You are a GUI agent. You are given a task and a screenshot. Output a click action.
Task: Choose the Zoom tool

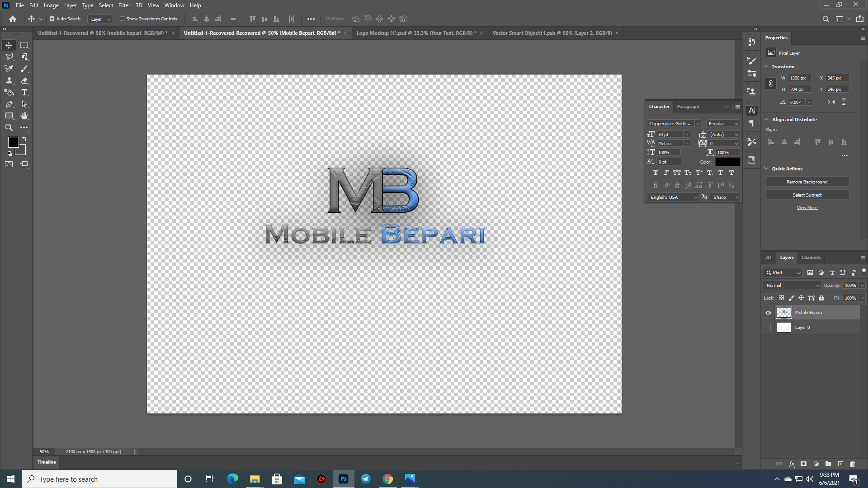[x=9, y=127]
